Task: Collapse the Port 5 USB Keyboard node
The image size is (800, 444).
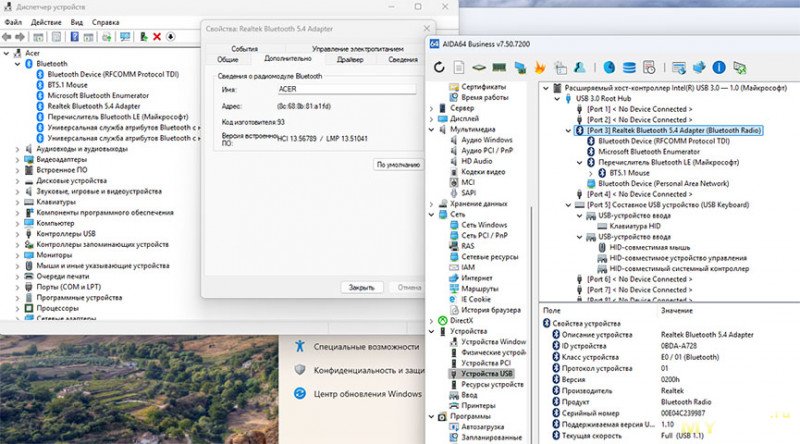Action: click(568, 205)
